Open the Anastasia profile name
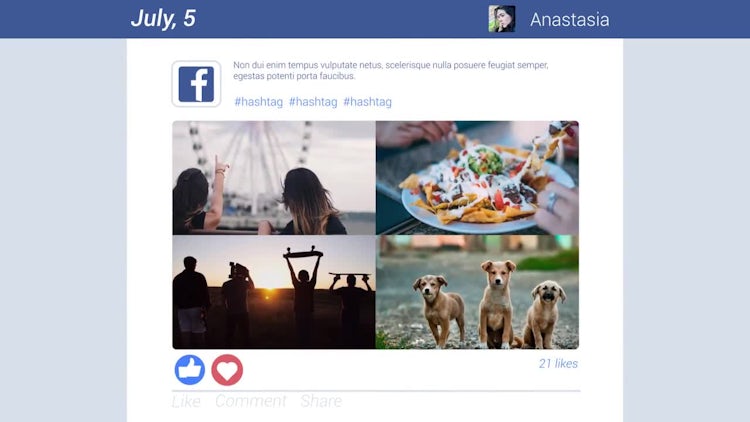 tap(570, 20)
